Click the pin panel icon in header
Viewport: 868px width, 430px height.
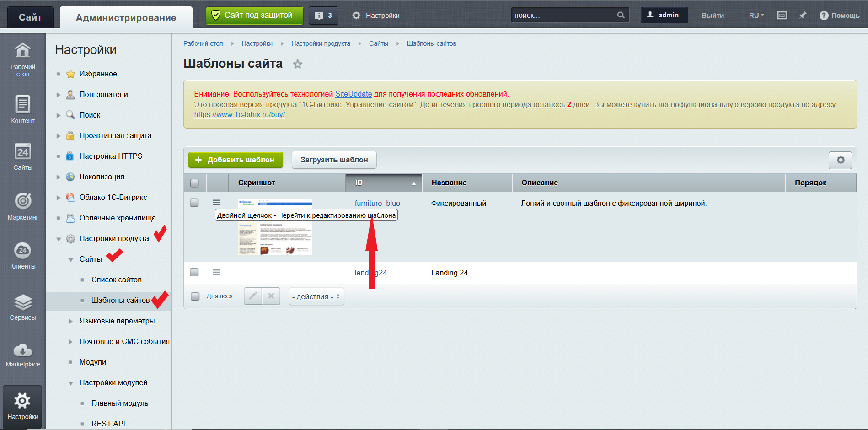coord(803,16)
